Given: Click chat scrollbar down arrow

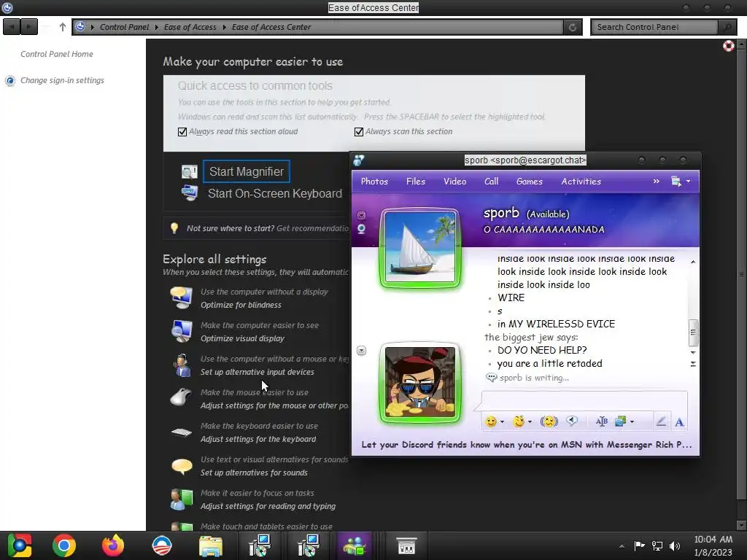Looking at the screenshot, I should 693,353.
